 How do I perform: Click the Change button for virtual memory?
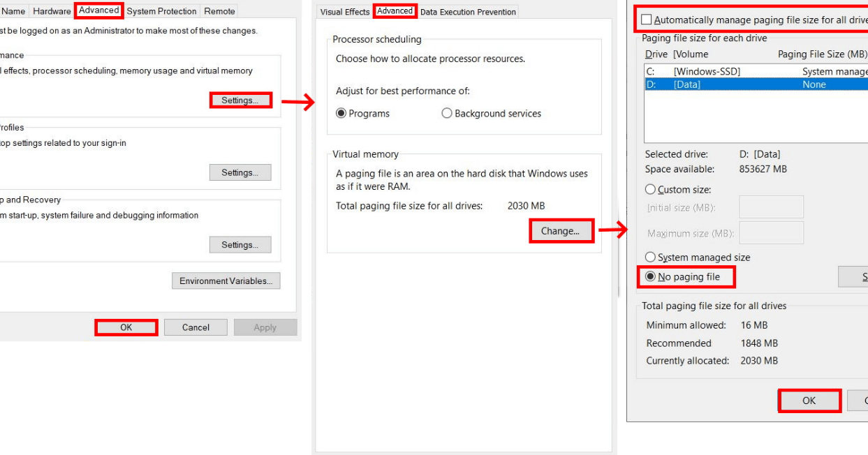pos(561,231)
